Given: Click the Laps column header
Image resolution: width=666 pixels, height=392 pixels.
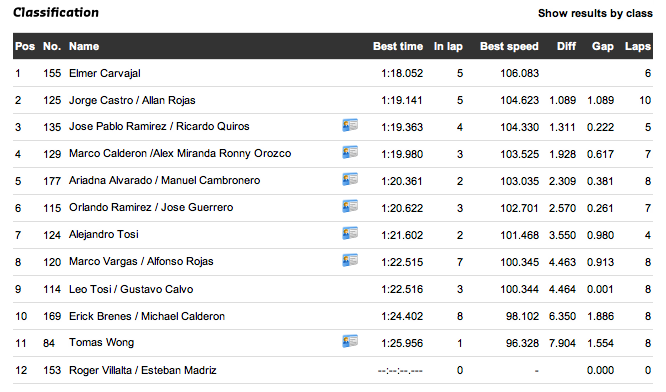Looking at the screenshot, I should pyautogui.click(x=638, y=46).
